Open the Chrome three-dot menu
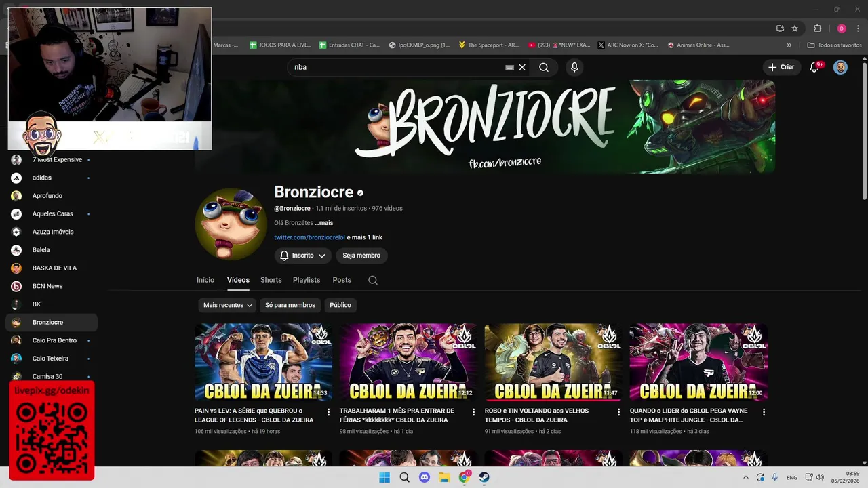Screen dimensions: 868x488 (x=859, y=28)
